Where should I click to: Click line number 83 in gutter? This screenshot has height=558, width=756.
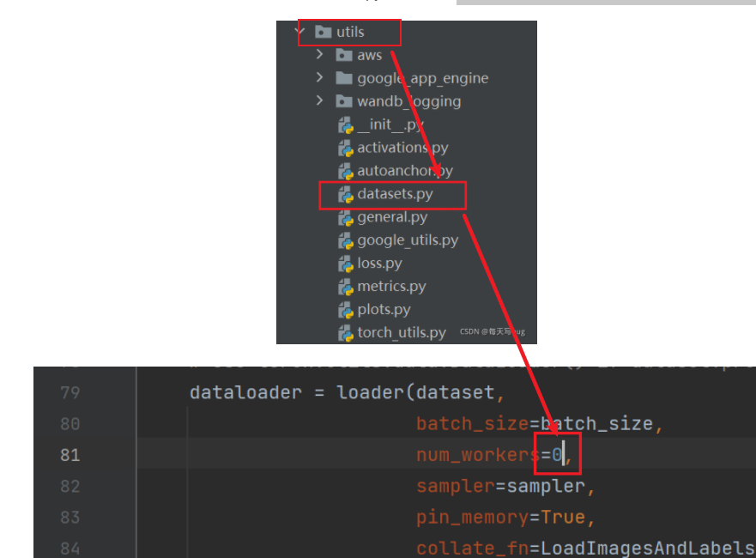click(70, 518)
